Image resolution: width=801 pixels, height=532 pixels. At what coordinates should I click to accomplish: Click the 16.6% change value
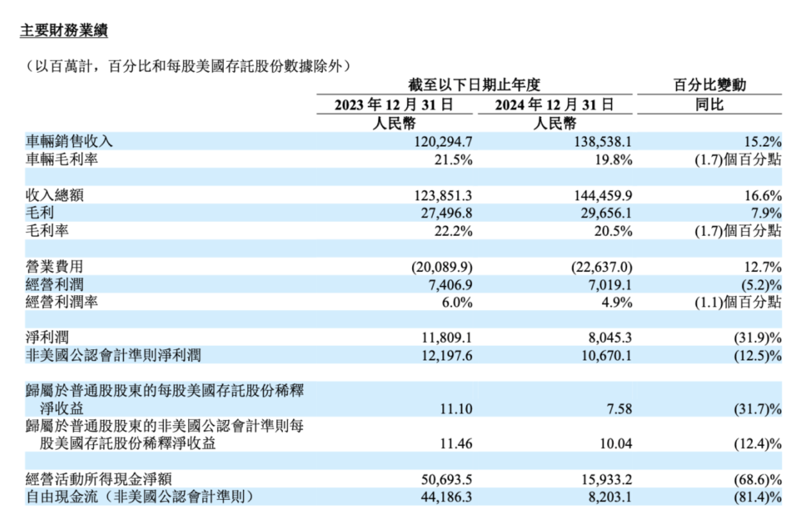click(x=763, y=195)
